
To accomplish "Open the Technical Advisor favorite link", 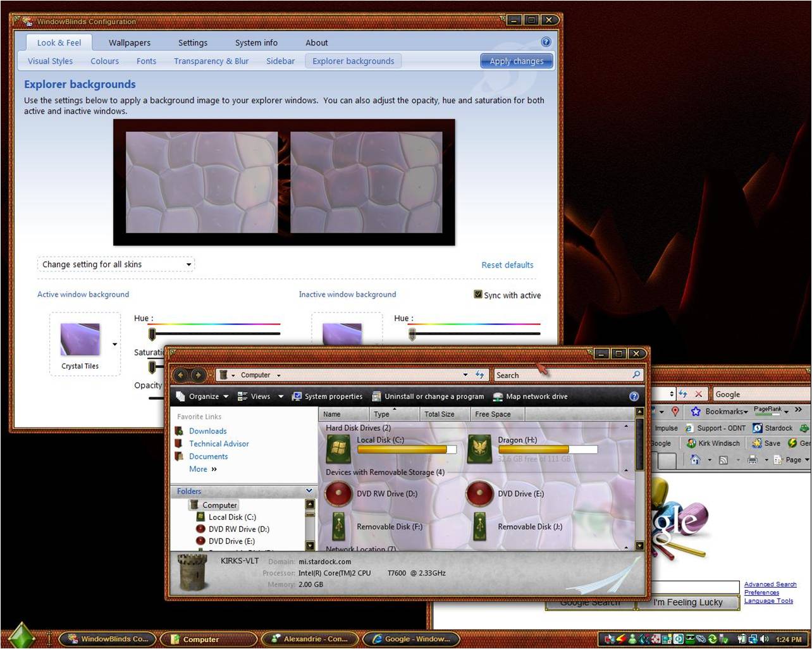I will 219,443.
